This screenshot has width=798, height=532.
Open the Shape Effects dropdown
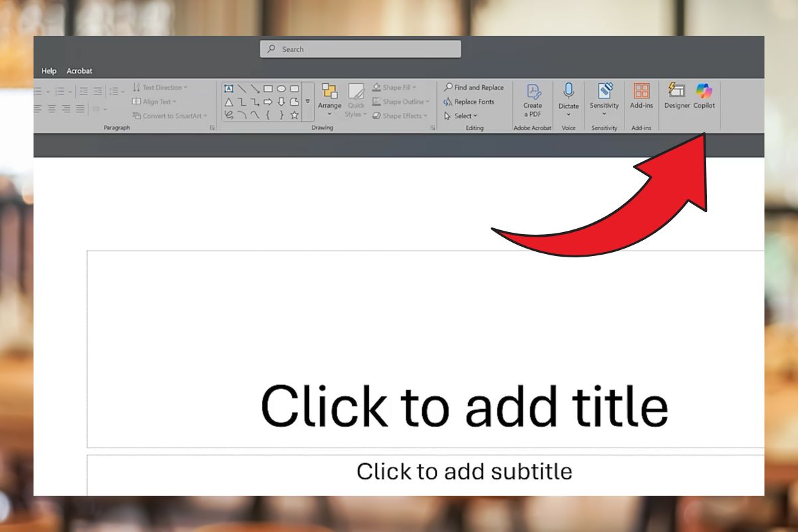(400, 116)
